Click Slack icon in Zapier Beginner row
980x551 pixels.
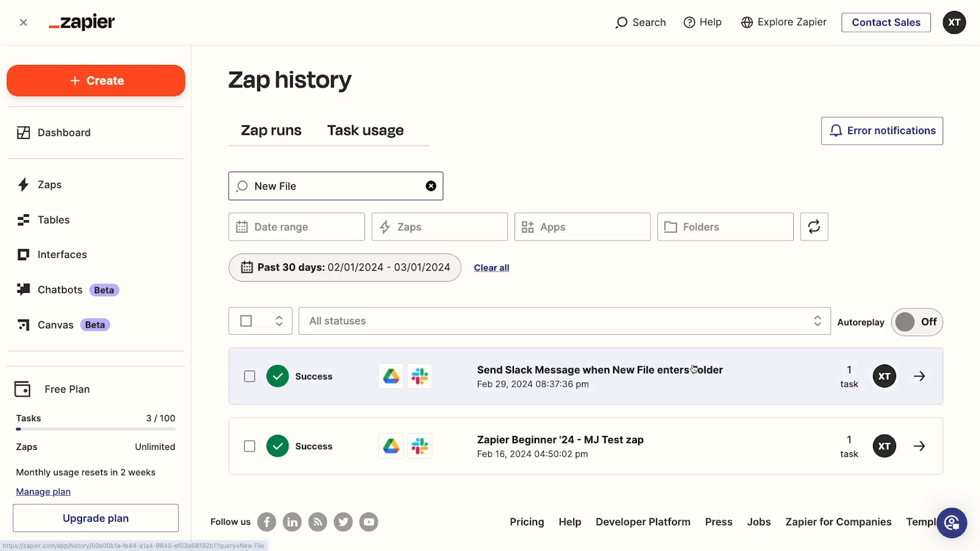tap(420, 446)
